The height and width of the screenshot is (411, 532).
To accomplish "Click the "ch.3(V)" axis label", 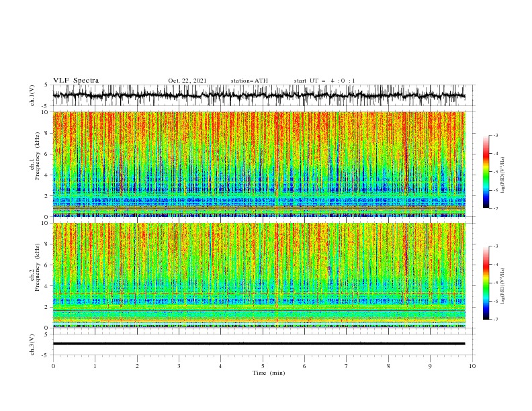I will coord(32,345).
